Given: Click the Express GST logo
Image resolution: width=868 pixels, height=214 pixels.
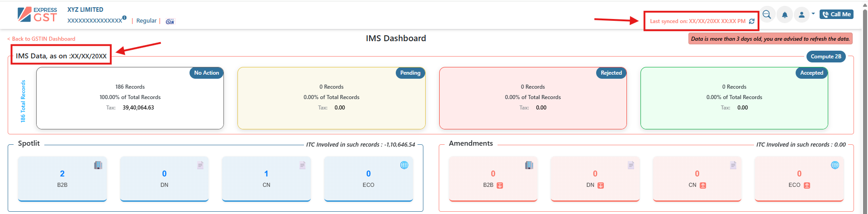Looking at the screenshot, I should 38,15.
